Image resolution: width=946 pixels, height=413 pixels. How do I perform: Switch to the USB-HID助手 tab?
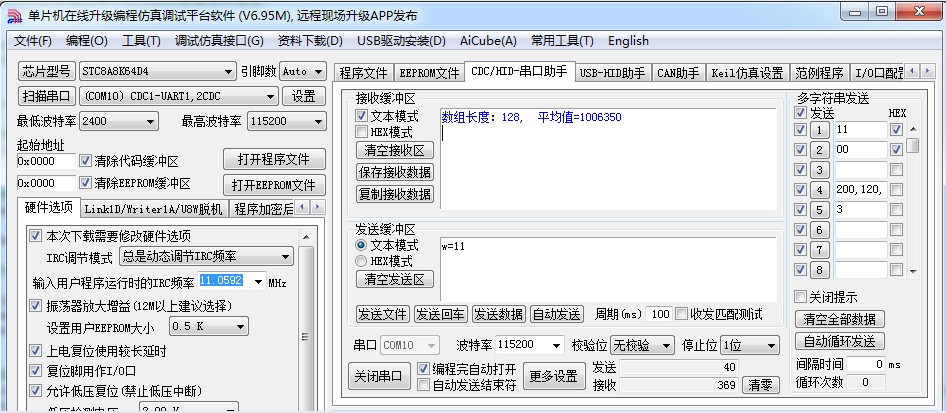coord(612,74)
